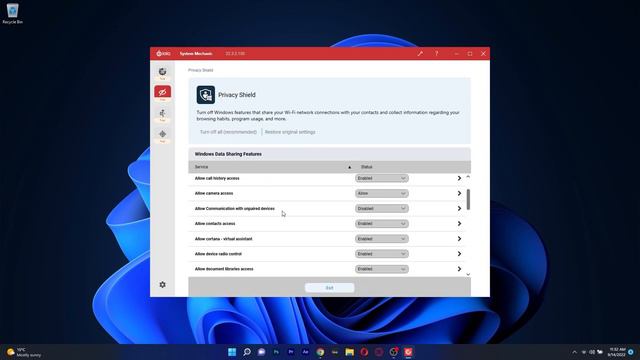640x360 pixels.
Task: Open status dropdown for camera access
Action: [382, 193]
